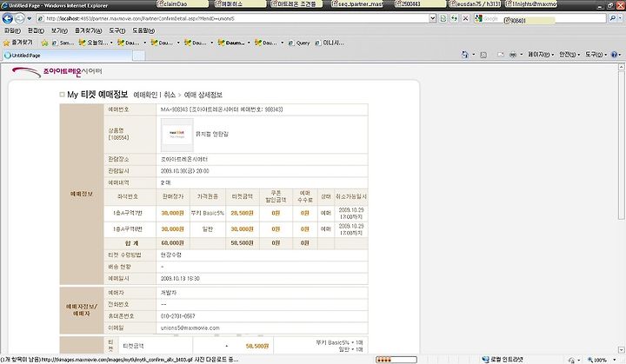Click the claimDao taskbar item in title area
The width and height of the screenshot is (626, 364).
183,4
